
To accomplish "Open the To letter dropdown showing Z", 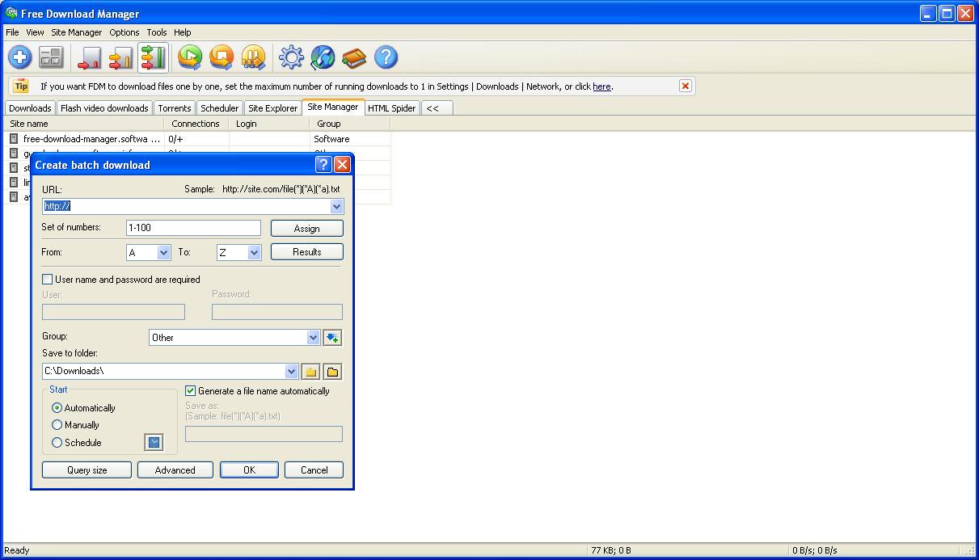I will pyautogui.click(x=254, y=253).
